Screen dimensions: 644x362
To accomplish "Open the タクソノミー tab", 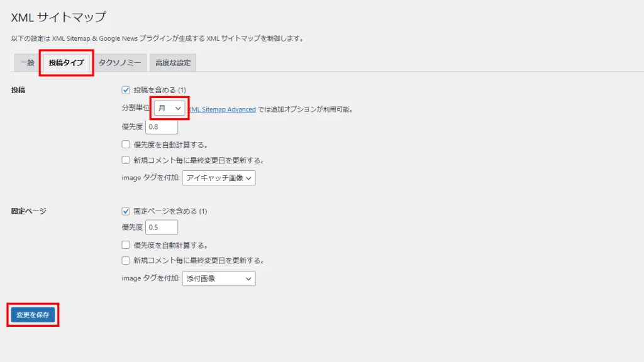I will pos(119,63).
